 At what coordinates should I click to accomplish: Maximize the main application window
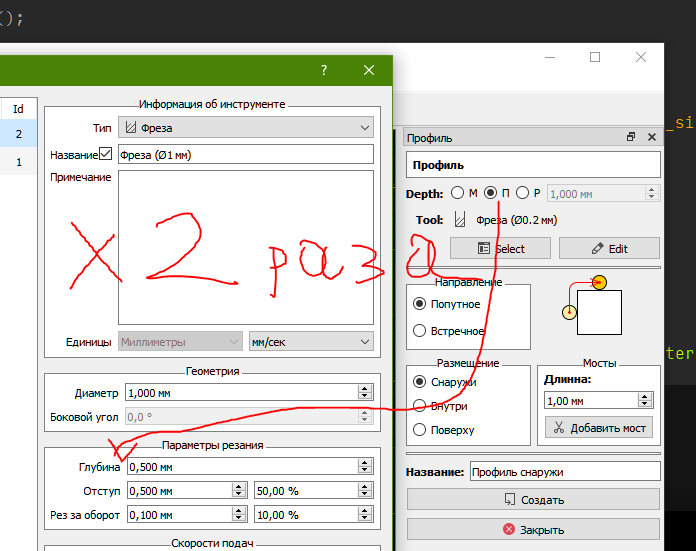click(x=595, y=57)
